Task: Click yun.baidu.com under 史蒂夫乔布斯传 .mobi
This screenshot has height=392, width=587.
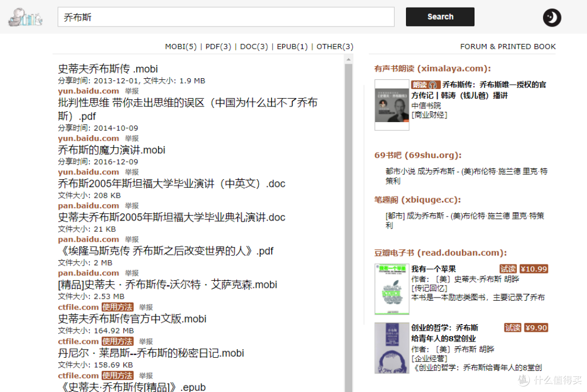Action: pyautogui.click(x=89, y=91)
